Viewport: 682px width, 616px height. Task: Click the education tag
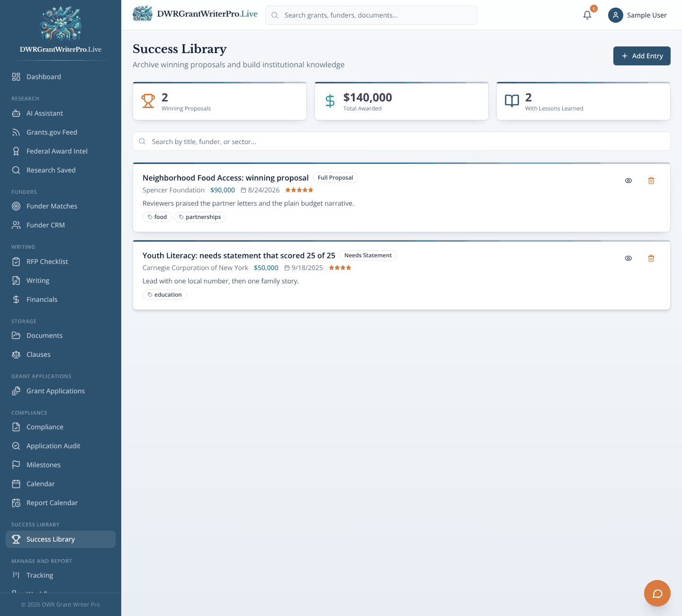click(x=165, y=295)
